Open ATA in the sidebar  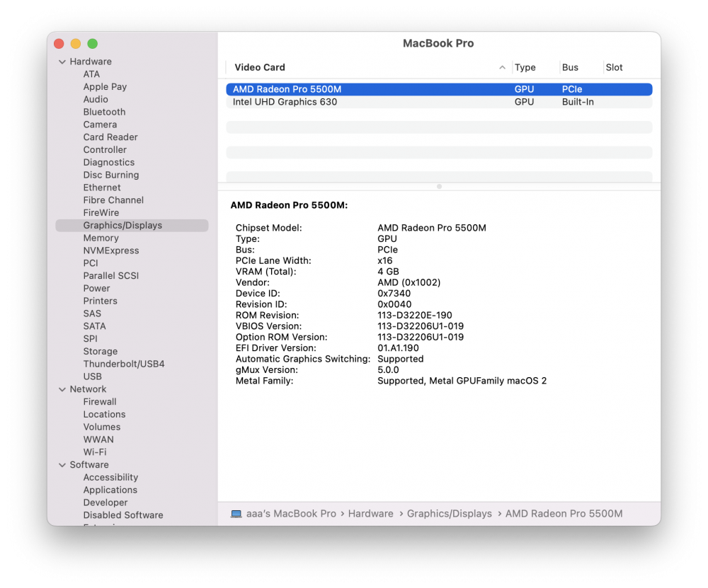[x=91, y=74]
